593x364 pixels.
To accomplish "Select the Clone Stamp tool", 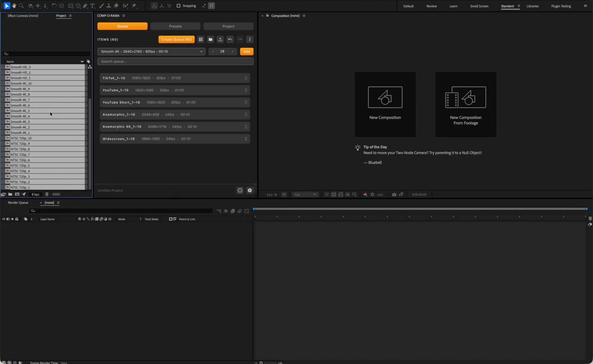I will (x=109, y=6).
